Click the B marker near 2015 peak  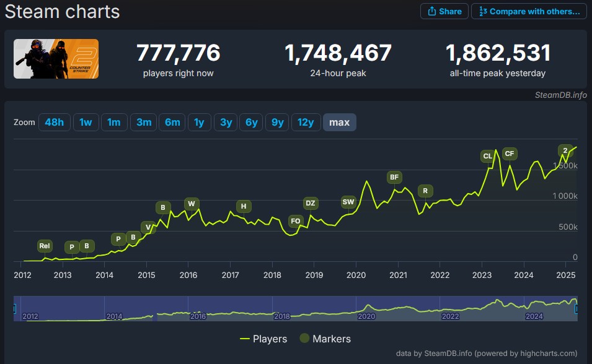coord(163,207)
